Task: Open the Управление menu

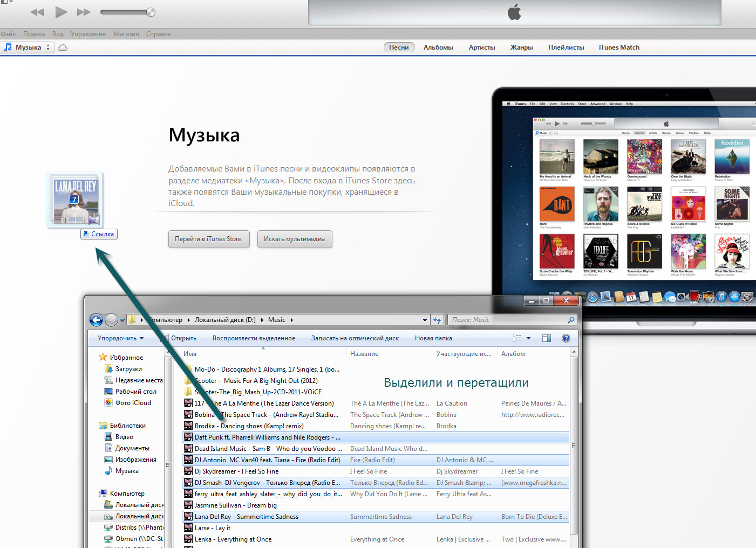Action: [x=88, y=34]
